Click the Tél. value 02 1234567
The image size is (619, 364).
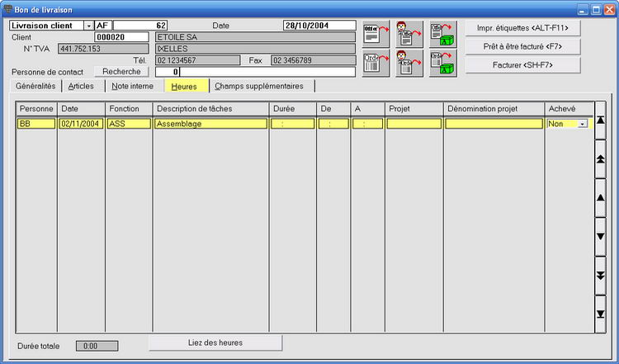(x=198, y=60)
